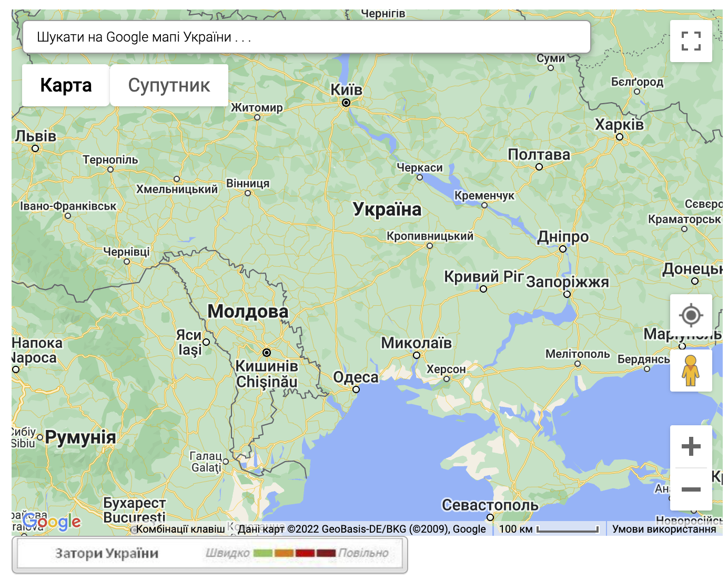Open Умови використання link
Image resolution: width=728 pixels, height=580 pixels.
[664, 529]
